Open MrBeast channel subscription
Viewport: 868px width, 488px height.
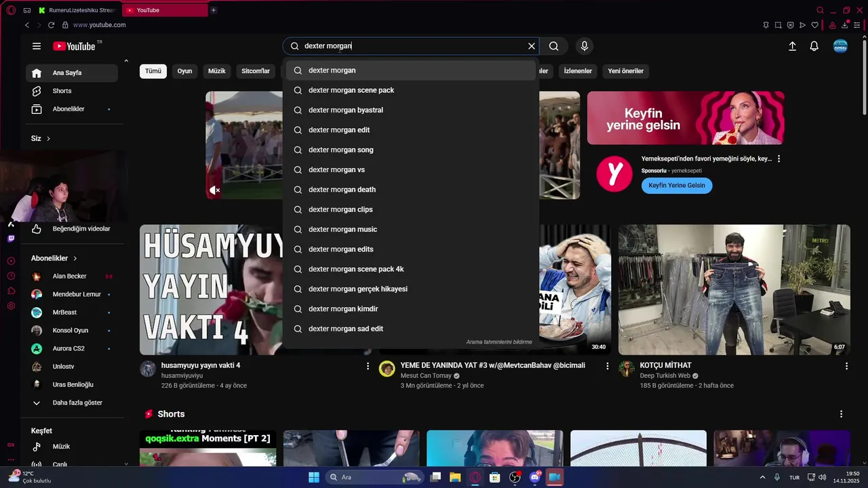click(x=72, y=312)
